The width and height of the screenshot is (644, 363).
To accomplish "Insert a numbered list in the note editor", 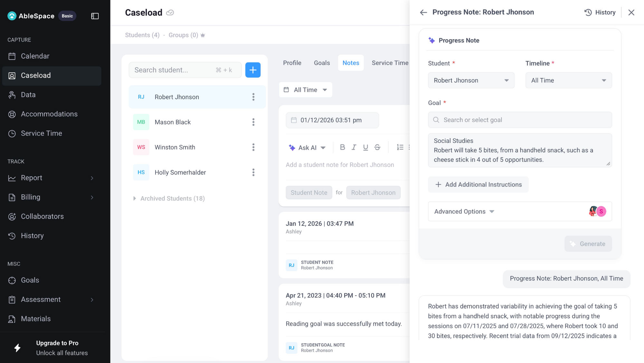I will pyautogui.click(x=400, y=147).
